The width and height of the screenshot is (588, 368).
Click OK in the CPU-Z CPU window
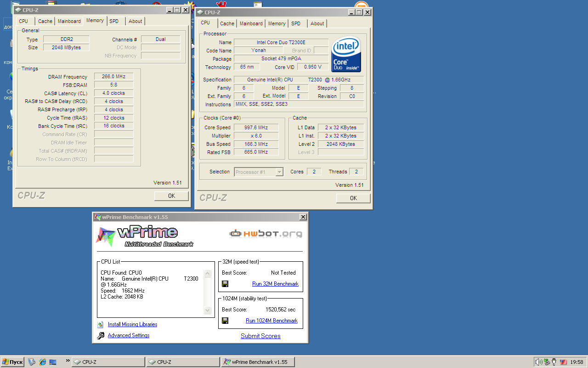353,198
